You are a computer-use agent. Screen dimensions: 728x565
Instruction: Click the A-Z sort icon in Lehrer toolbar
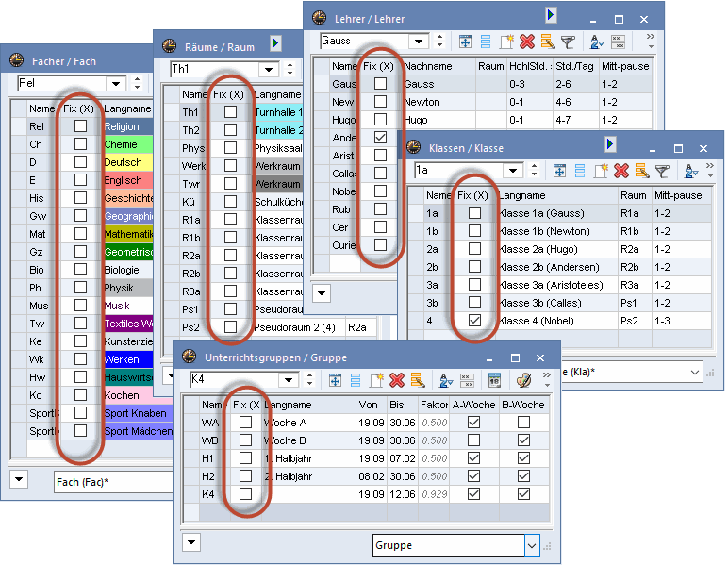(x=597, y=42)
